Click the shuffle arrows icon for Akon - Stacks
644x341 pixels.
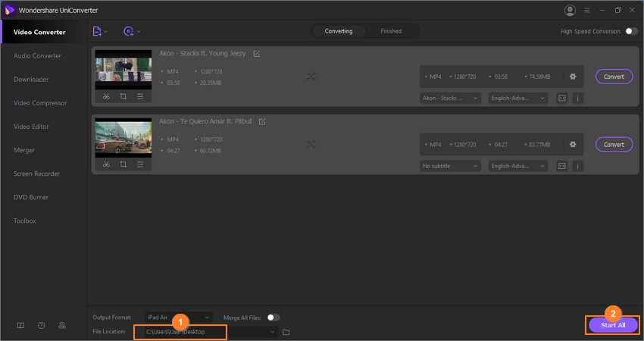click(x=311, y=77)
